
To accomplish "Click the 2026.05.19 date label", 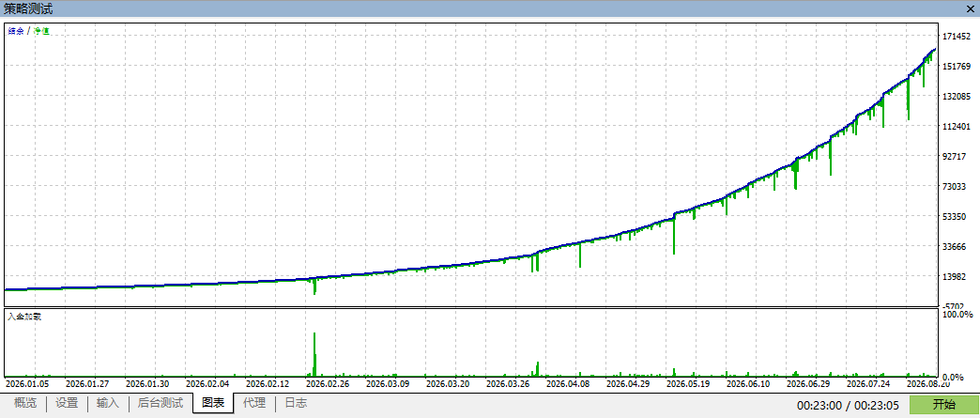I will pyautogui.click(x=688, y=384).
